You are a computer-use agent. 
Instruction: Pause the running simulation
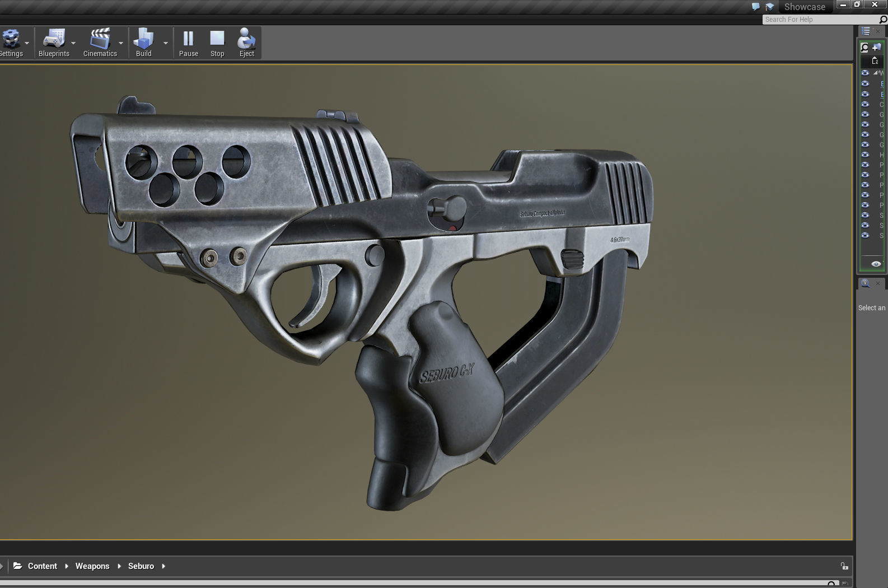[189, 43]
